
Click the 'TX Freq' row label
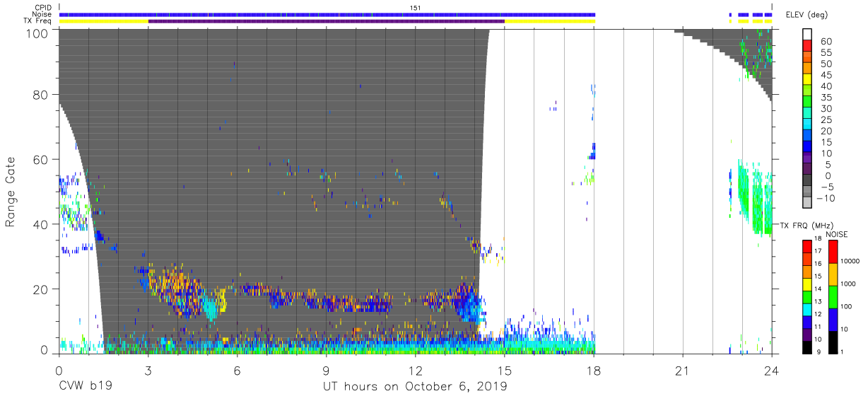38,21
